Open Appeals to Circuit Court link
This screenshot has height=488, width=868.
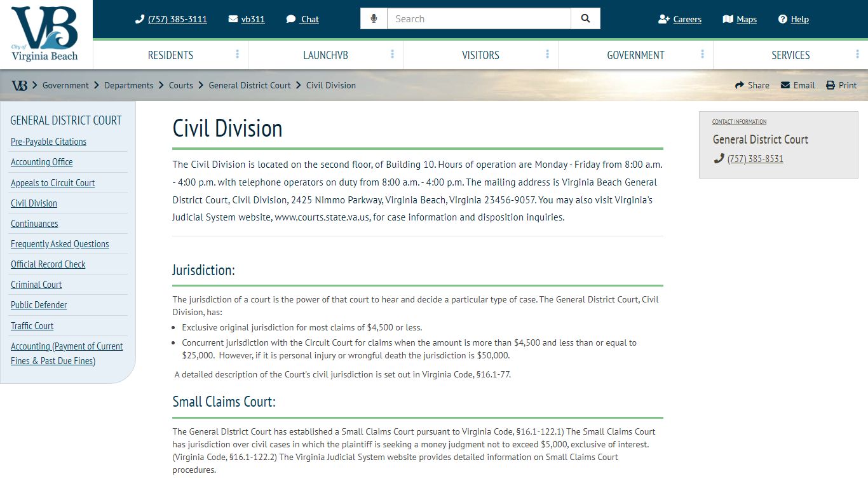tap(53, 183)
